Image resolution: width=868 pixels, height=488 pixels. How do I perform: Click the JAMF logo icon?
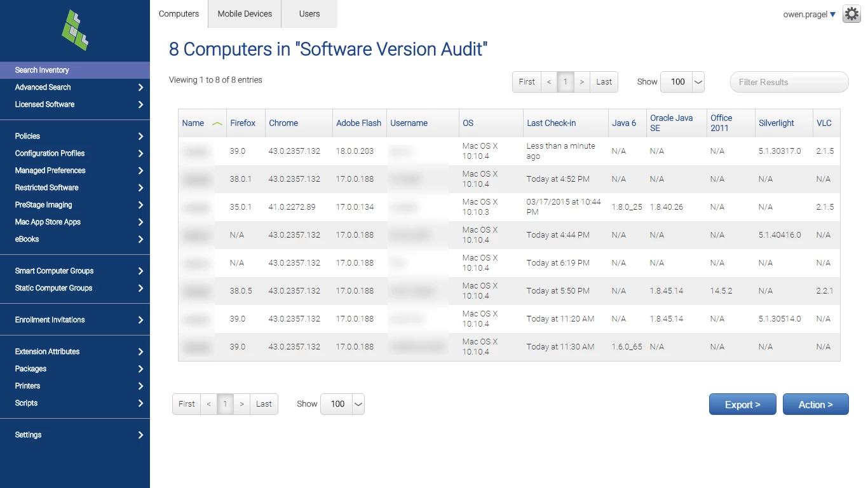point(75,30)
